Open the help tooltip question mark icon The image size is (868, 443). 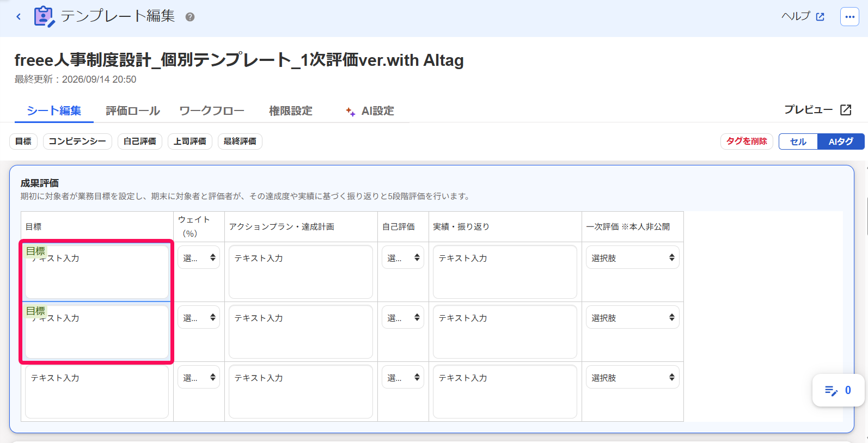point(190,17)
